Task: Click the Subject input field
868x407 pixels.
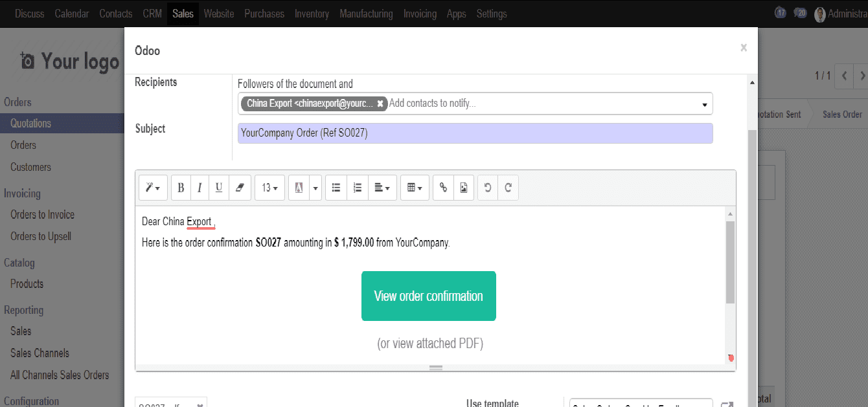Action: (475, 133)
